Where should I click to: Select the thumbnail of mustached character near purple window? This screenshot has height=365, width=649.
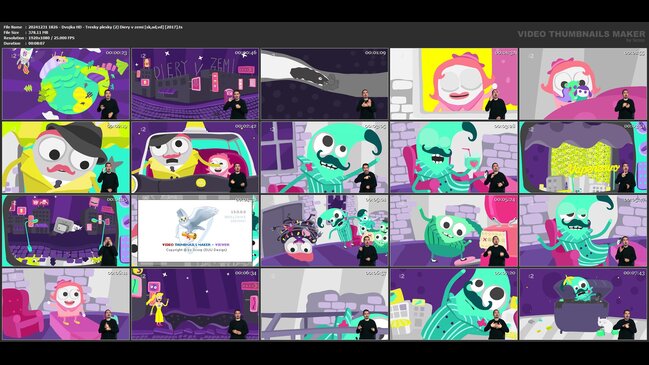324,157
